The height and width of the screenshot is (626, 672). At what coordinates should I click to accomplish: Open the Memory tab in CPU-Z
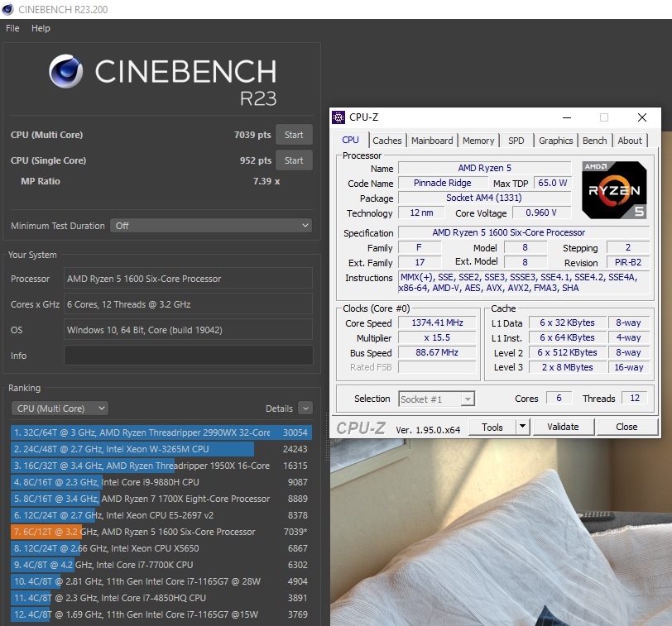tap(478, 141)
